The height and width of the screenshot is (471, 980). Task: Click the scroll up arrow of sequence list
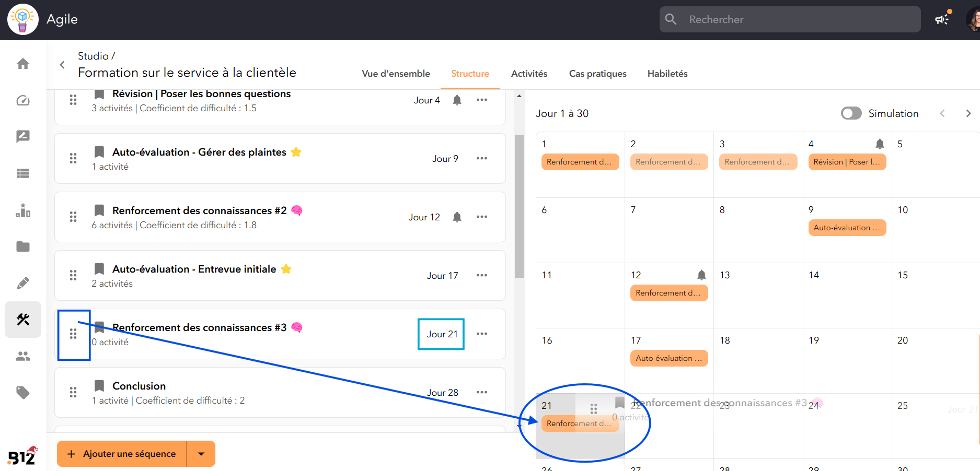pos(519,96)
